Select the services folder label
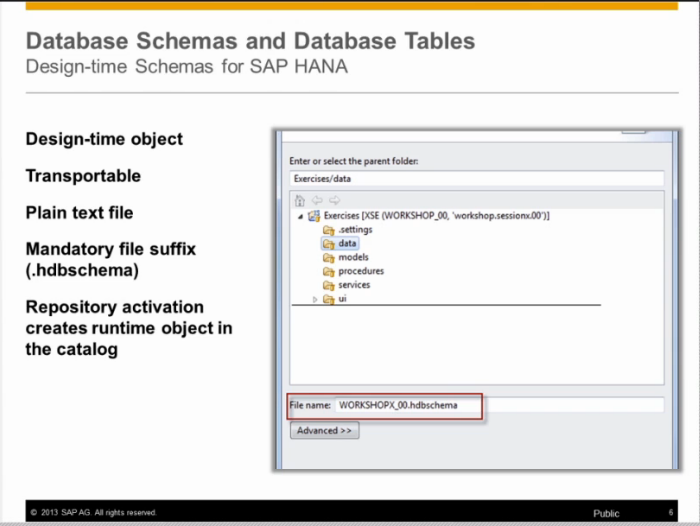The width and height of the screenshot is (700, 526). 354,285
